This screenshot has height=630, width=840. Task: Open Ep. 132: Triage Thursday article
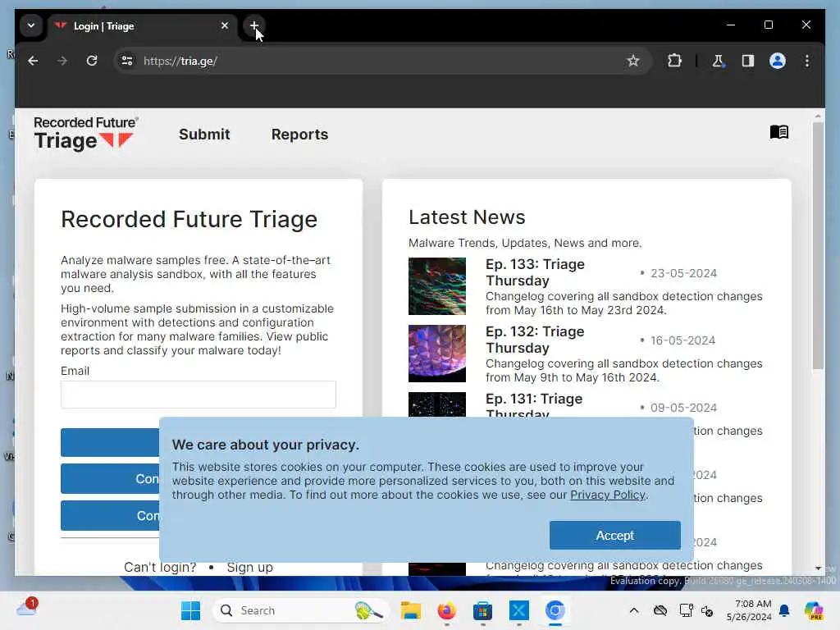[535, 340]
